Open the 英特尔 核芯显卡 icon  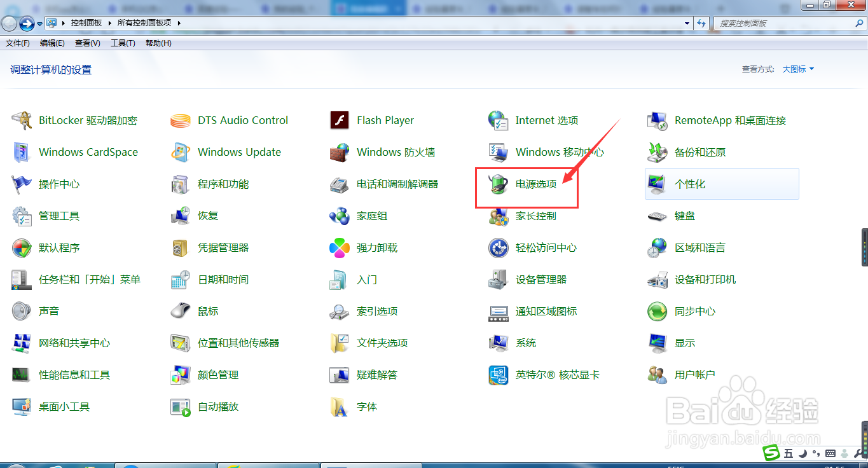coord(499,375)
